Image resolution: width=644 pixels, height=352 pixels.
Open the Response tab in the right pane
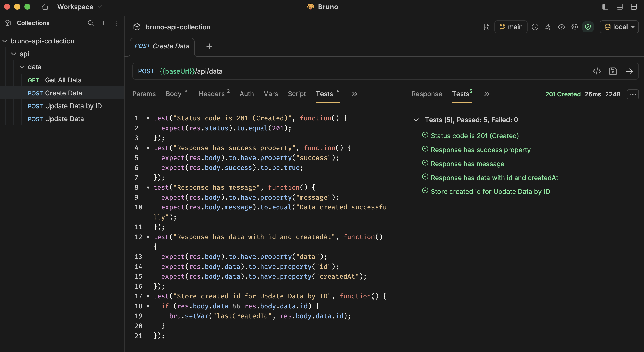[x=427, y=94]
